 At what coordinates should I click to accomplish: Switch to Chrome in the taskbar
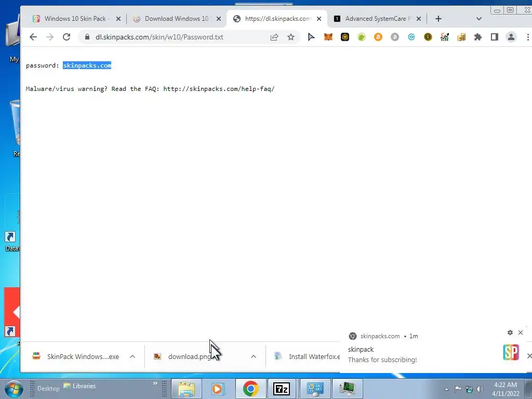tap(250, 389)
